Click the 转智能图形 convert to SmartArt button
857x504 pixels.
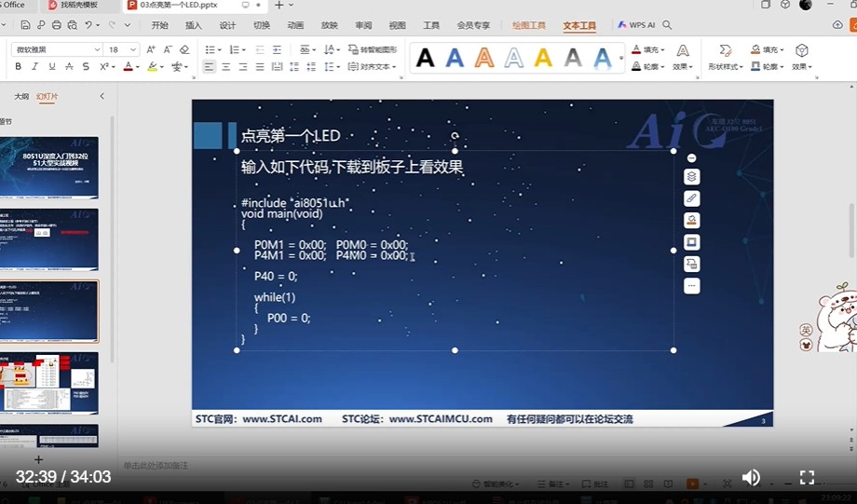(373, 49)
